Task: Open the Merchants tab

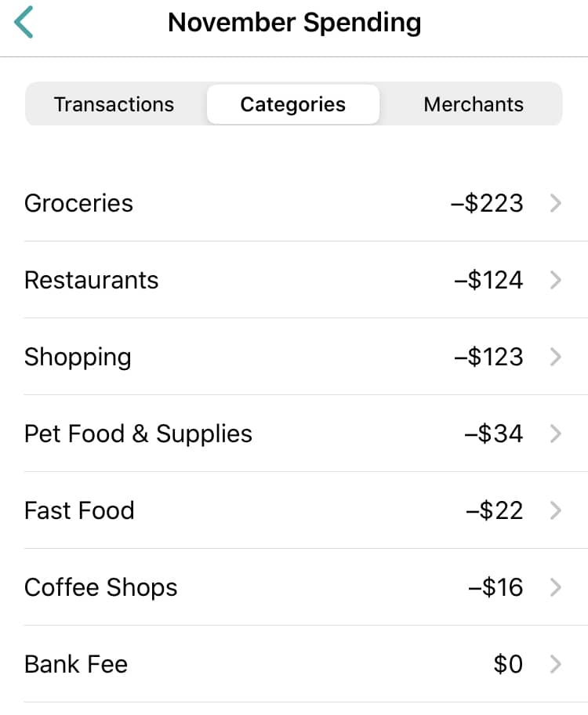Action: [474, 104]
